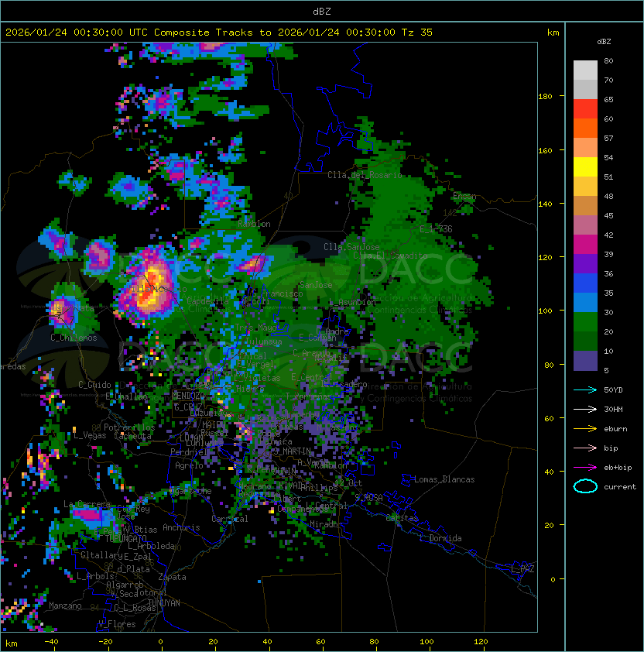Select the purple 36-39 dBZ swatch
The height and width of the screenshot is (652, 644).
click(x=585, y=263)
